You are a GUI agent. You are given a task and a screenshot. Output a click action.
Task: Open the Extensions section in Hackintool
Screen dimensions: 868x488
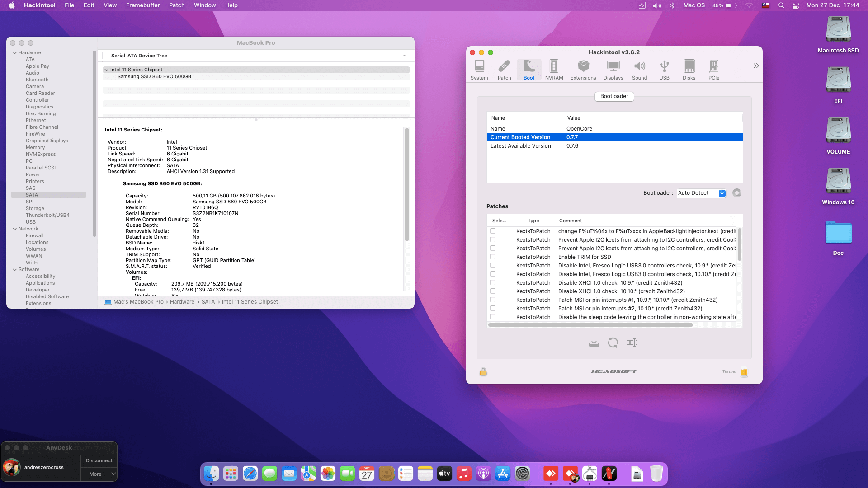pos(583,70)
